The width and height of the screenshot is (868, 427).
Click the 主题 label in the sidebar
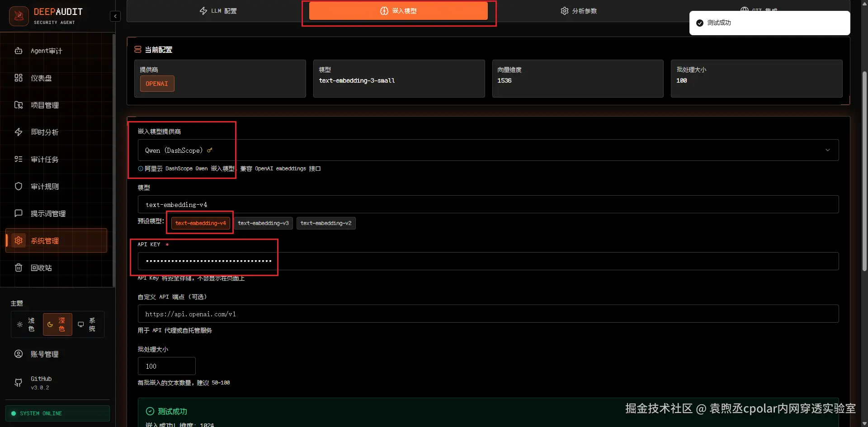[x=17, y=303]
